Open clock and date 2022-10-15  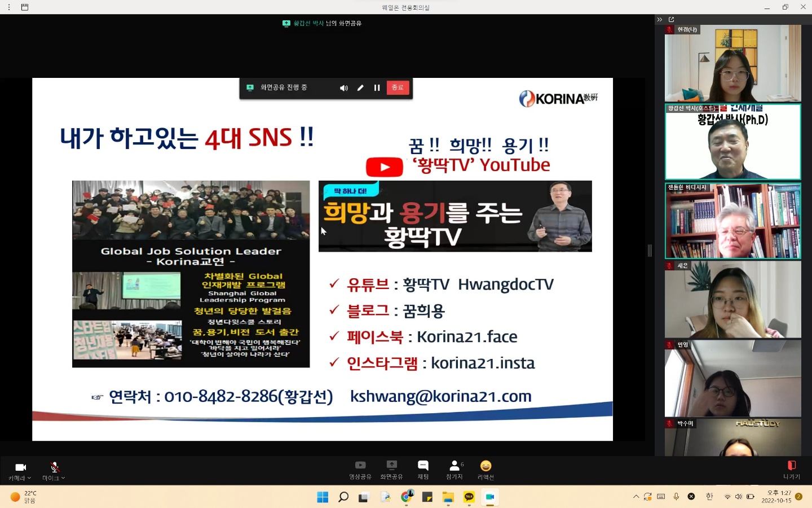[x=776, y=497]
